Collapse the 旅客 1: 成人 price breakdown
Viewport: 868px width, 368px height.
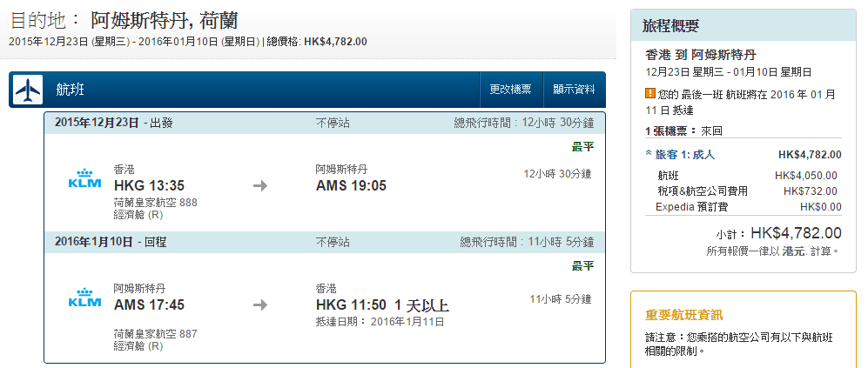point(649,154)
